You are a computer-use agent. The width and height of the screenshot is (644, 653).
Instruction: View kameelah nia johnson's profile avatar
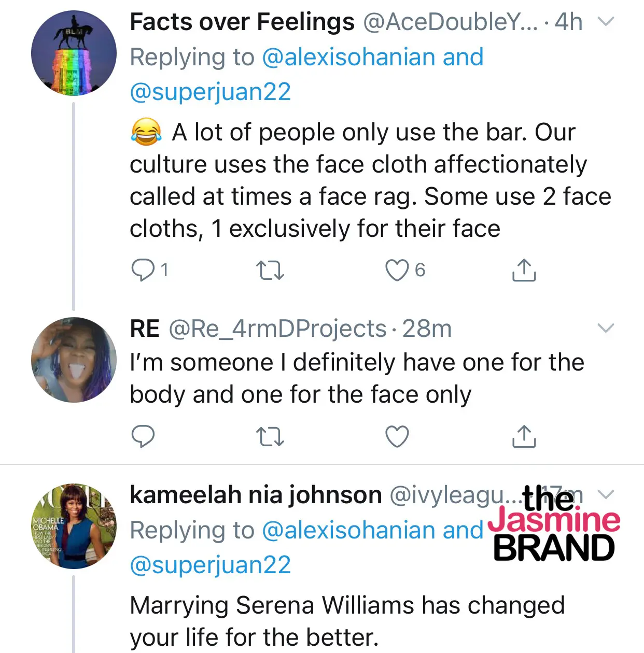point(74,527)
